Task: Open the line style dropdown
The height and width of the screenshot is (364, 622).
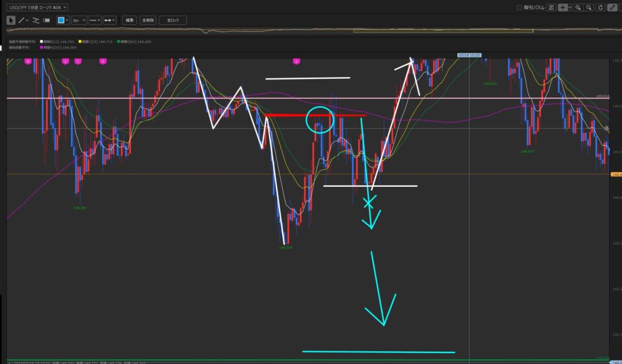Action: tap(95, 20)
